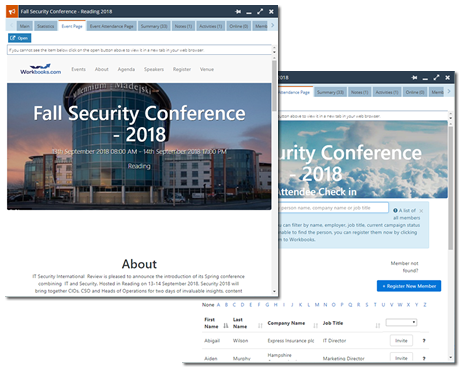Expand the back window with the diagonal arrow icon
467x372 pixels.
pos(436,78)
